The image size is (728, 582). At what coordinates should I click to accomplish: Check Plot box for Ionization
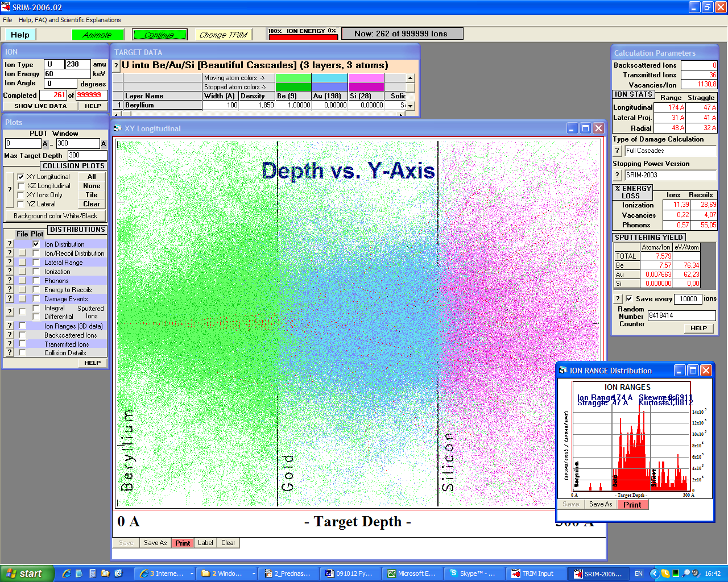coord(36,271)
